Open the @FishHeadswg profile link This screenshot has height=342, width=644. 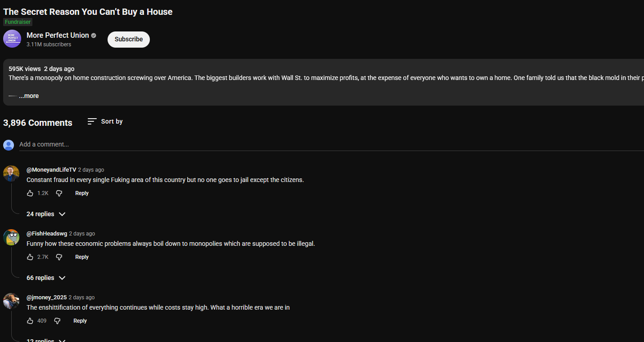click(47, 234)
